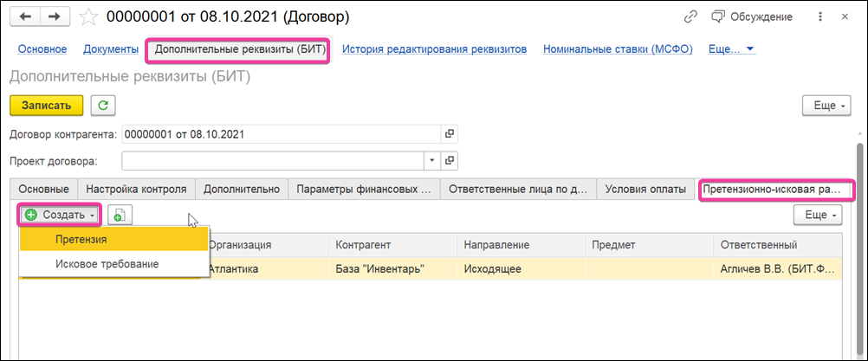Sort by the Предмет column header
Screen dimensions: 868x361
(x=649, y=244)
